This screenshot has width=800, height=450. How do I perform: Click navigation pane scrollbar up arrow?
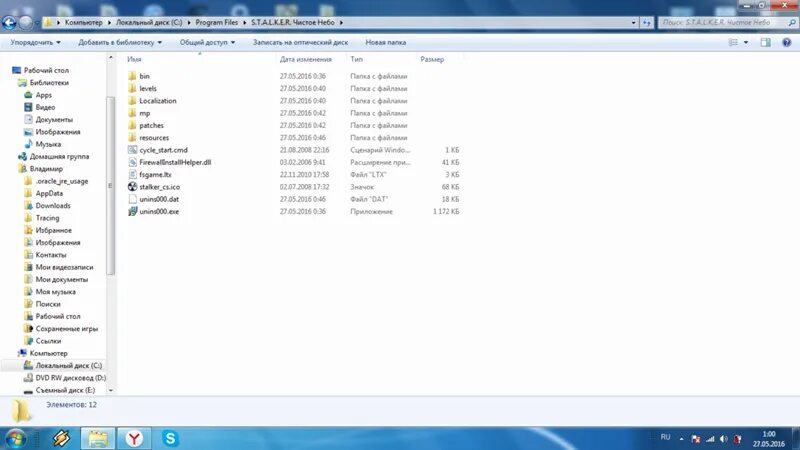(x=111, y=58)
